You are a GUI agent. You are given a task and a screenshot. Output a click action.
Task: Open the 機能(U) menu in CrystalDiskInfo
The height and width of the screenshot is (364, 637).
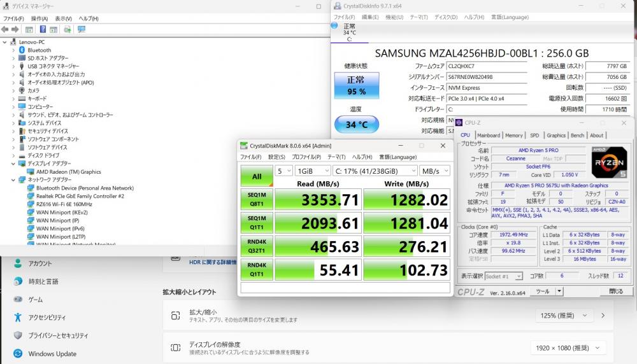click(394, 17)
